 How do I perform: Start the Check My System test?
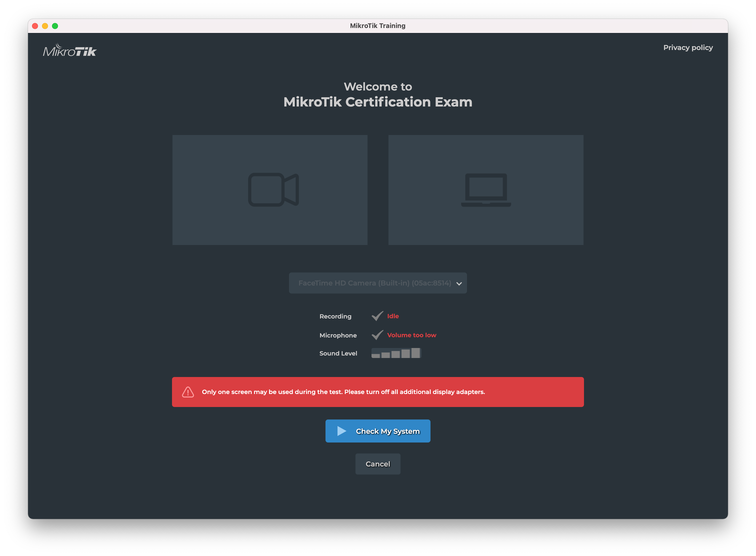click(x=378, y=431)
